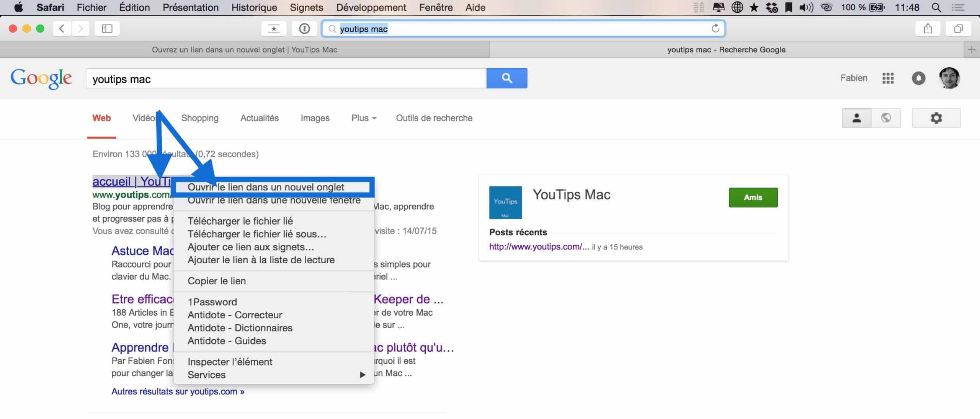Expand the Plus search categories dropdown
Screen dimensions: 980x419
364,118
